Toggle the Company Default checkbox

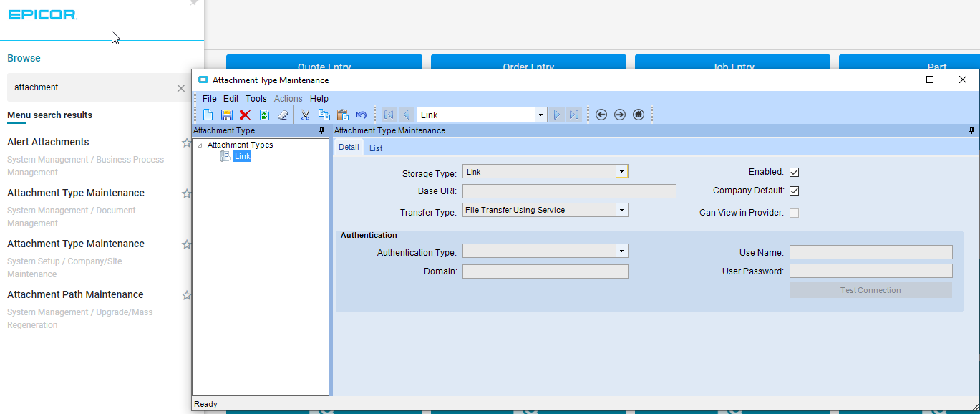794,191
